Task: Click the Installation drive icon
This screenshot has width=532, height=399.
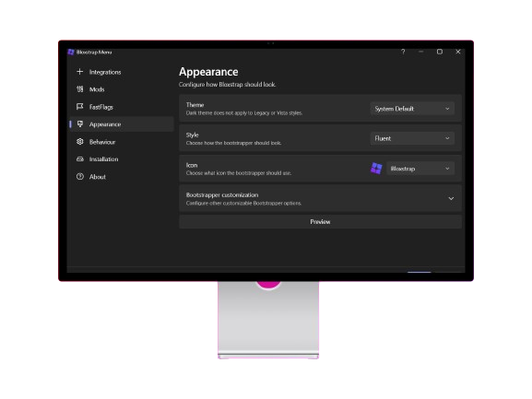Action: click(x=79, y=159)
